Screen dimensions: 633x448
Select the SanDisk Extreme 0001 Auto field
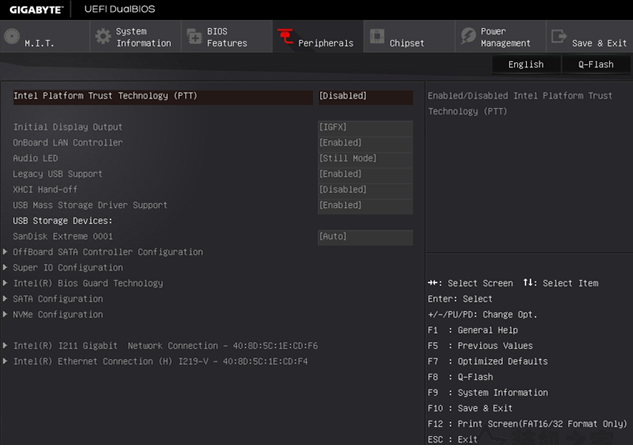pos(364,237)
